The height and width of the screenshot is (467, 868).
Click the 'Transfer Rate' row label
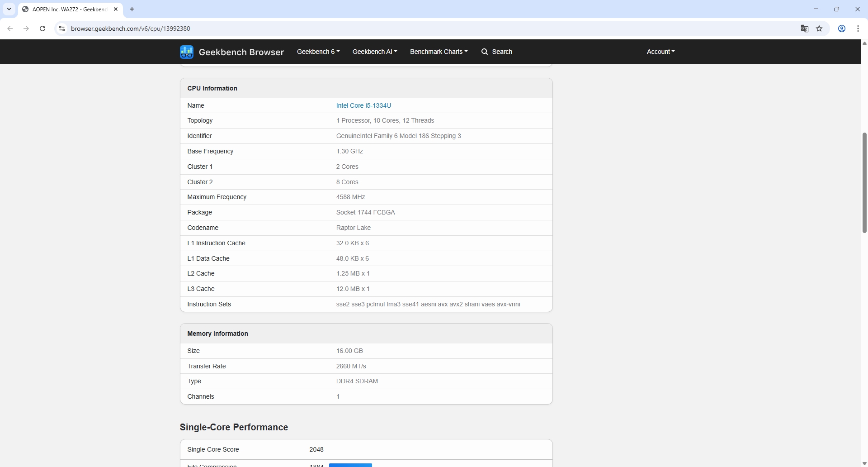pyautogui.click(x=207, y=366)
